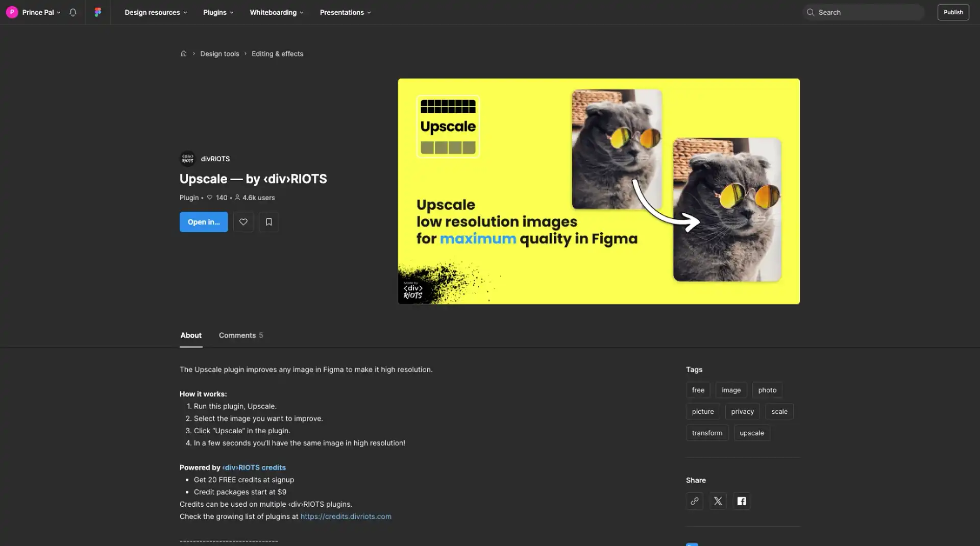Click the Design tools breadcrumb
Image resolution: width=980 pixels, height=546 pixels.
click(219, 54)
